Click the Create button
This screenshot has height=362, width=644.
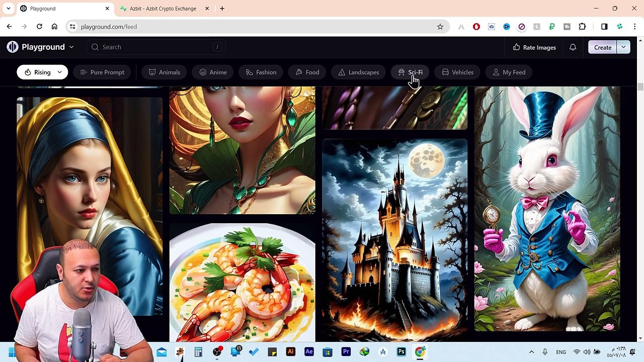pos(603,47)
